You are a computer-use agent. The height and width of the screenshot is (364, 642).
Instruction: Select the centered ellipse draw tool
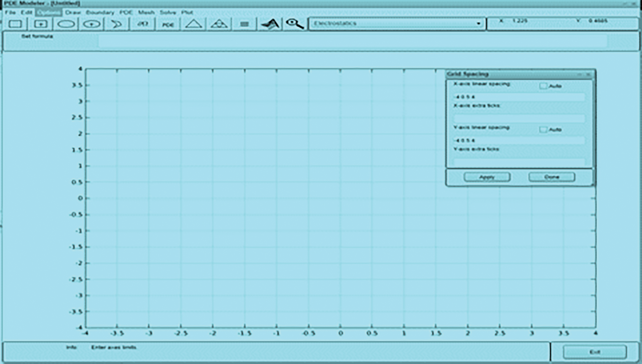(92, 24)
